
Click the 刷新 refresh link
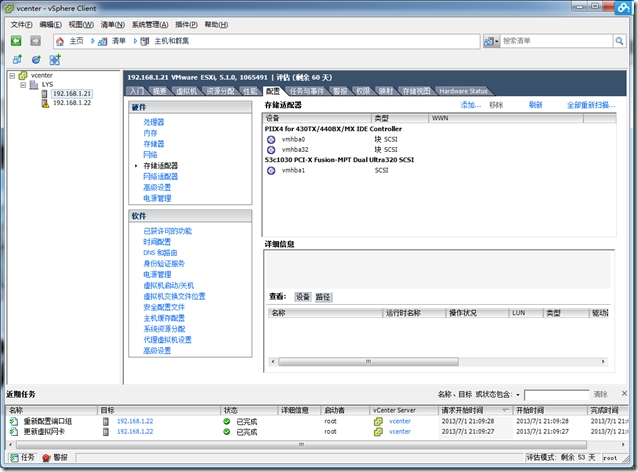(x=535, y=105)
